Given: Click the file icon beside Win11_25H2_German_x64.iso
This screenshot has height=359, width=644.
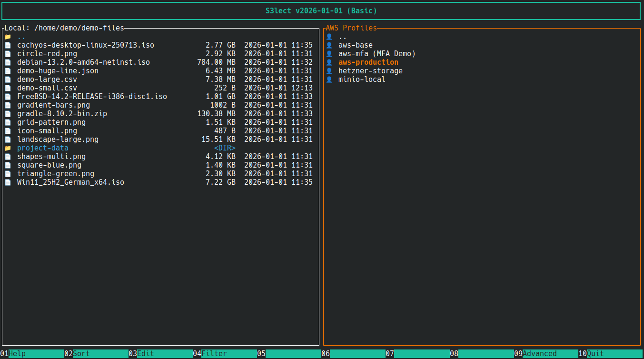Looking at the screenshot, I should pos(8,182).
